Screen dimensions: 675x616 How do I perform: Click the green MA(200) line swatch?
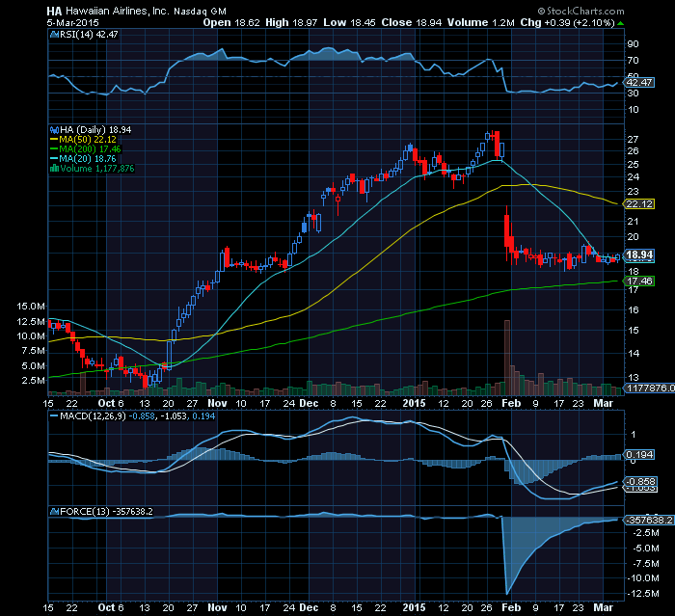point(54,149)
